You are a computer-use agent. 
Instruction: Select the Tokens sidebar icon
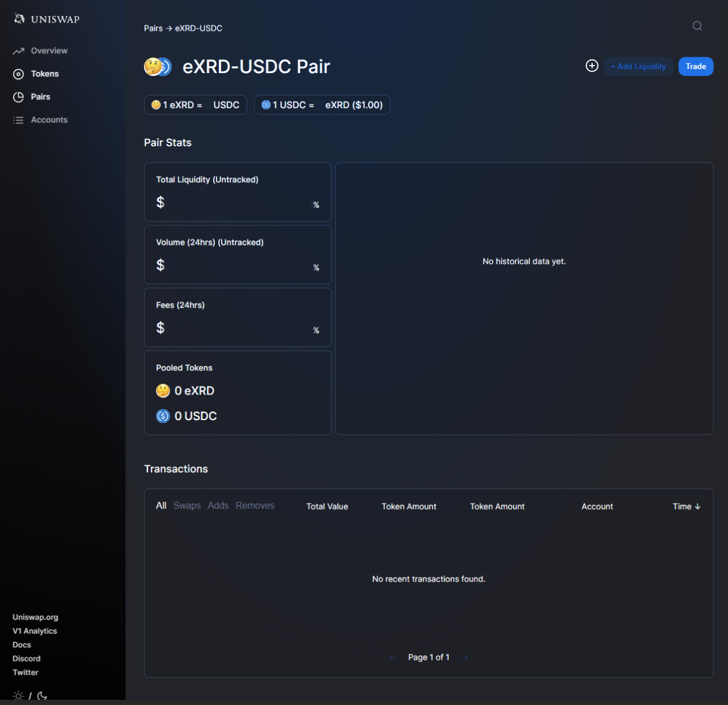(19, 74)
